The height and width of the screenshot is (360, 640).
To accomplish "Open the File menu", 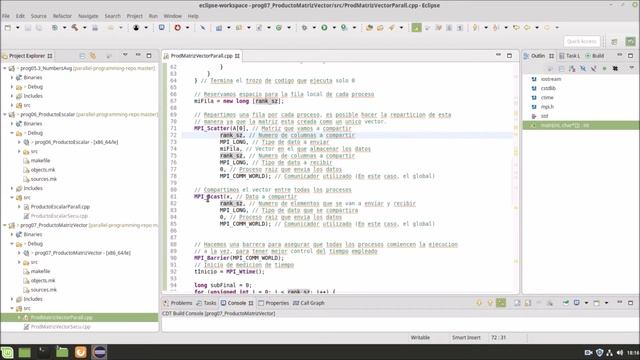I will [x=6, y=16].
